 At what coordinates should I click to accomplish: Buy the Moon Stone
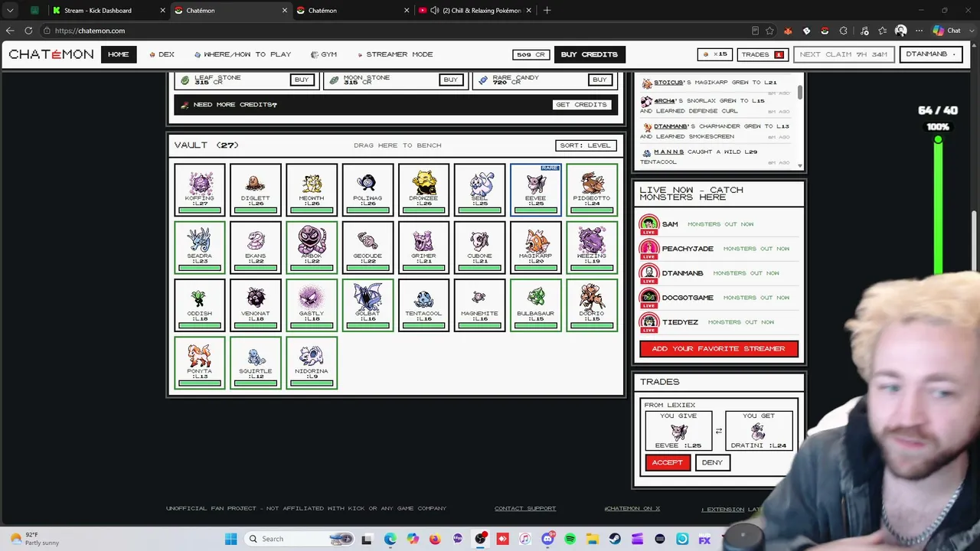point(450,80)
